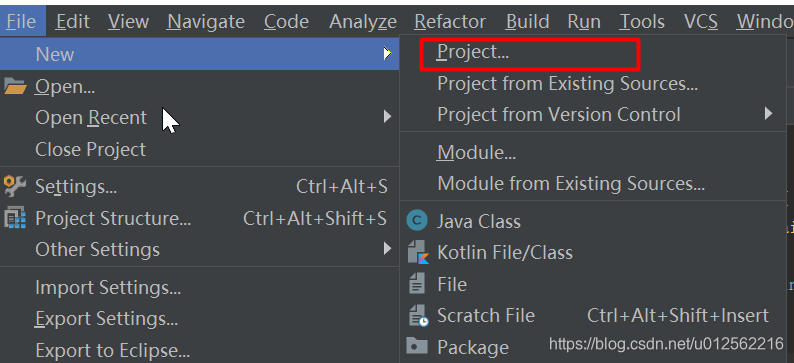This screenshot has height=363, width=794.
Task: Click the File document icon
Action: point(417,284)
